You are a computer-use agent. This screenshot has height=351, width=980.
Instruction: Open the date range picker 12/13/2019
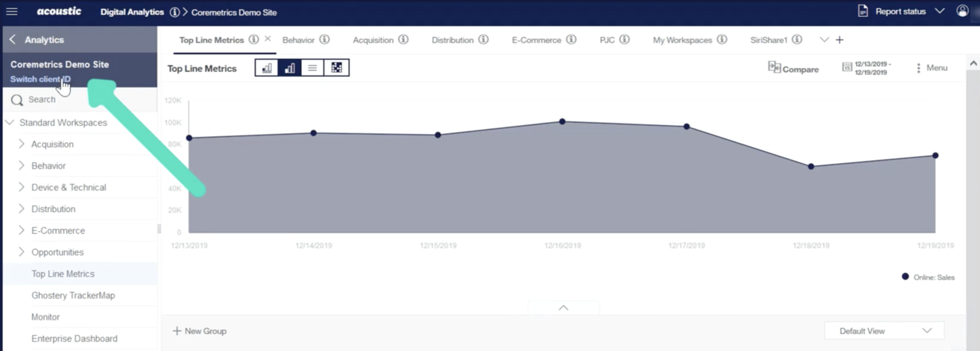(867, 68)
